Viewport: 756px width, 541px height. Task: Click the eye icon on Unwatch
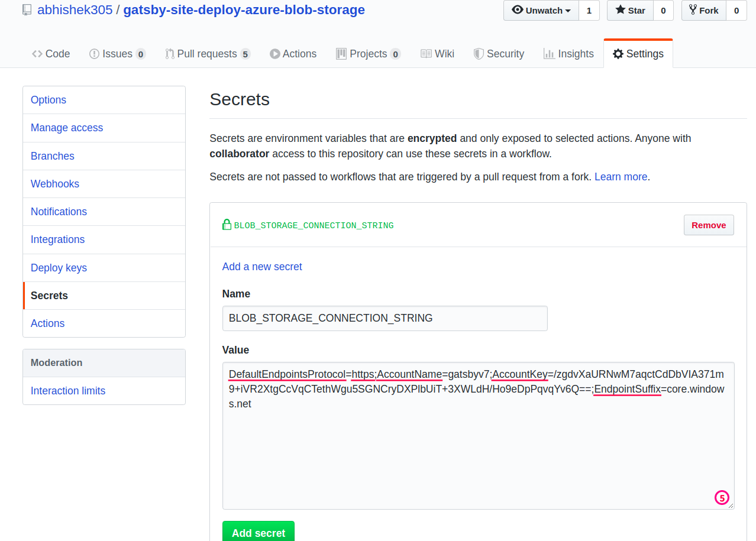point(518,10)
